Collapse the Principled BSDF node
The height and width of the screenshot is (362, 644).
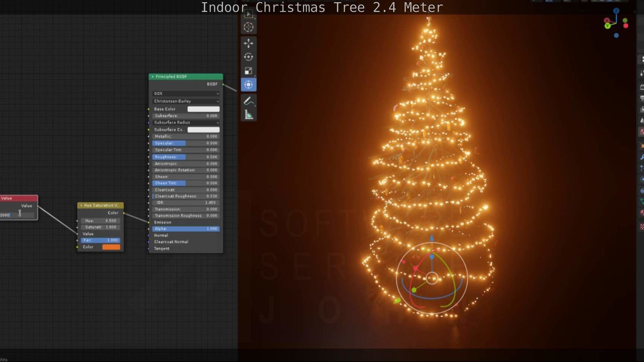pyautogui.click(x=152, y=77)
